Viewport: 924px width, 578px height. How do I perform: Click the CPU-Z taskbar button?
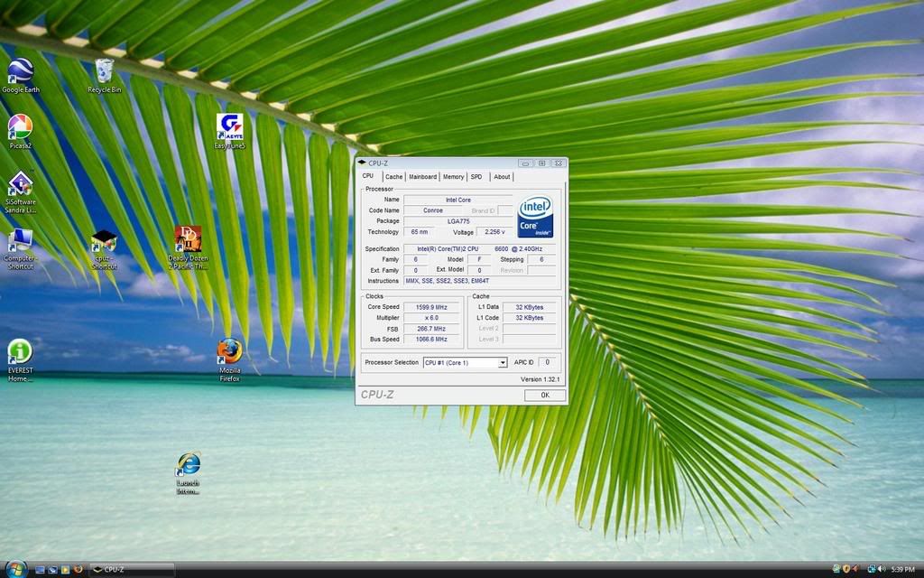pyautogui.click(x=132, y=569)
